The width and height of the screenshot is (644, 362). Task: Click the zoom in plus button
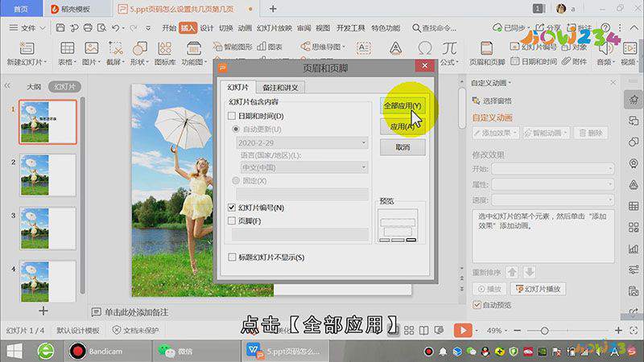coord(618,330)
